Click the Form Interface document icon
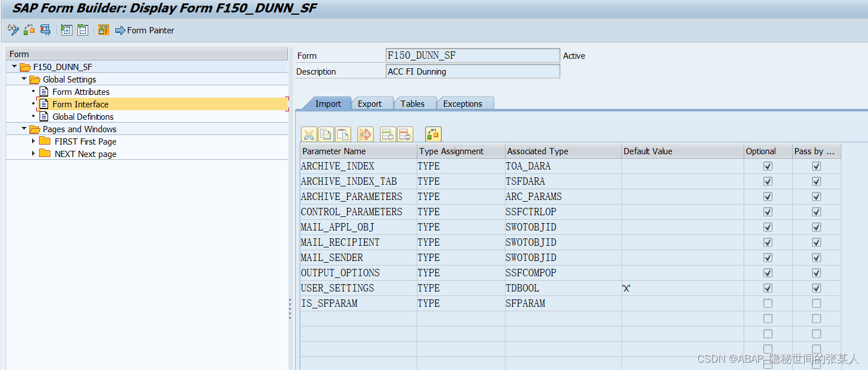The height and width of the screenshot is (370, 868). pos(44,104)
